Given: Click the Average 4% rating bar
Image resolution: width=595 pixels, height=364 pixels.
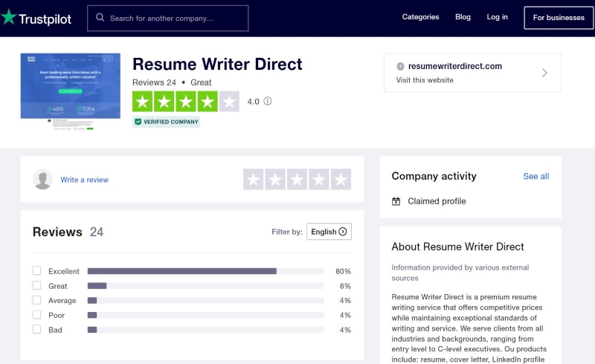Looking at the screenshot, I should [205, 300].
